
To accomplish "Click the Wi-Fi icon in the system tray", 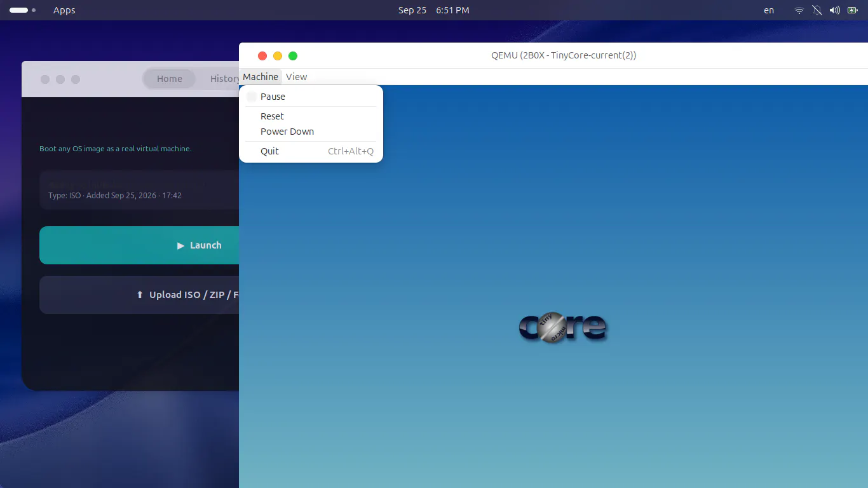I will tap(799, 10).
